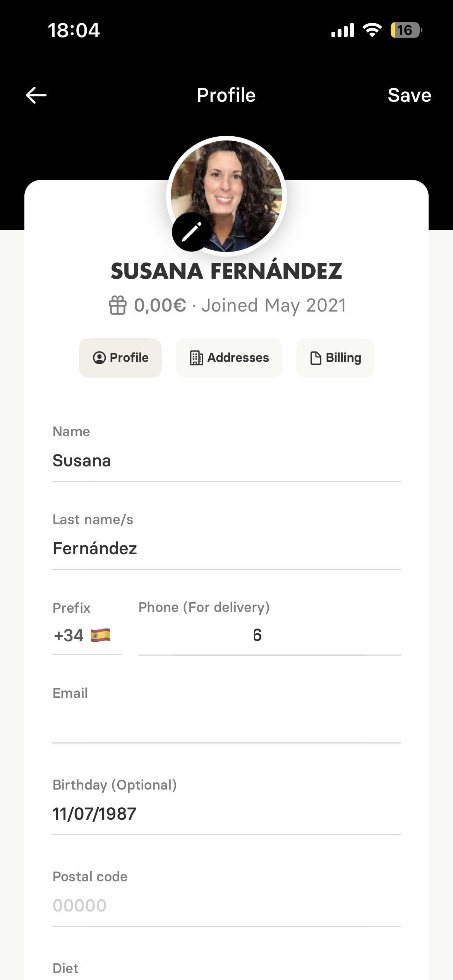Tap the SUSANA FERNÁNDEZ name heading

(226, 271)
